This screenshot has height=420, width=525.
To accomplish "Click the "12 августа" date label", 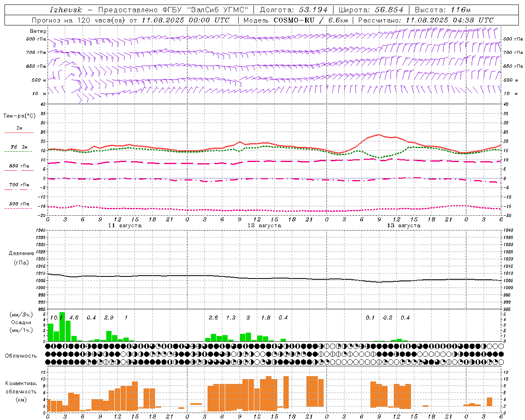I will pyautogui.click(x=264, y=226).
